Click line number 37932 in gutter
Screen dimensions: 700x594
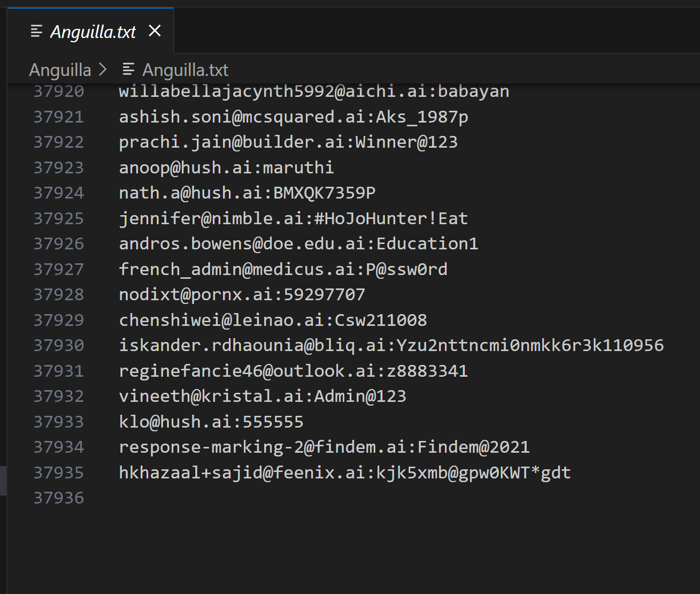pos(59,397)
